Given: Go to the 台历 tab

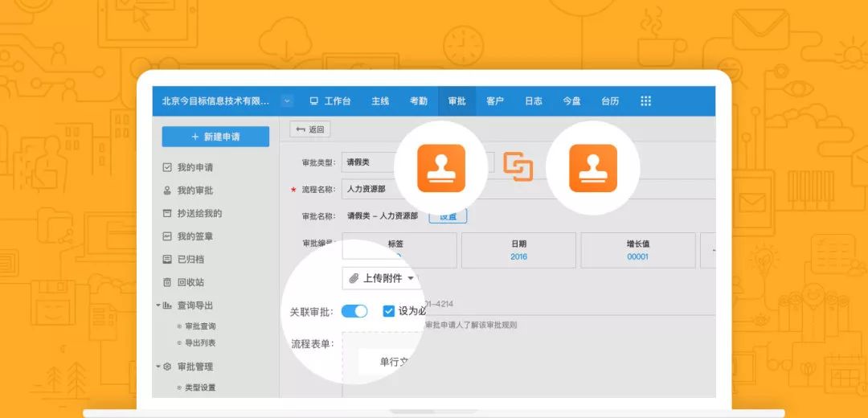Looking at the screenshot, I should coord(610,101).
